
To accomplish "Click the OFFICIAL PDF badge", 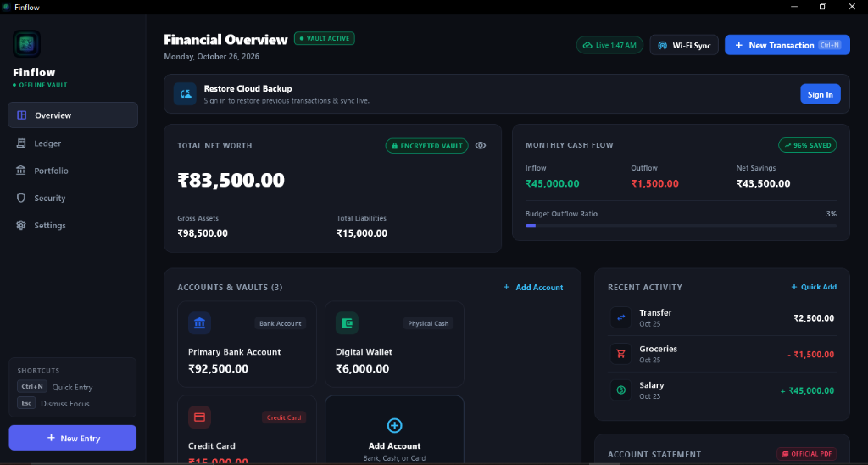I will [x=807, y=453].
